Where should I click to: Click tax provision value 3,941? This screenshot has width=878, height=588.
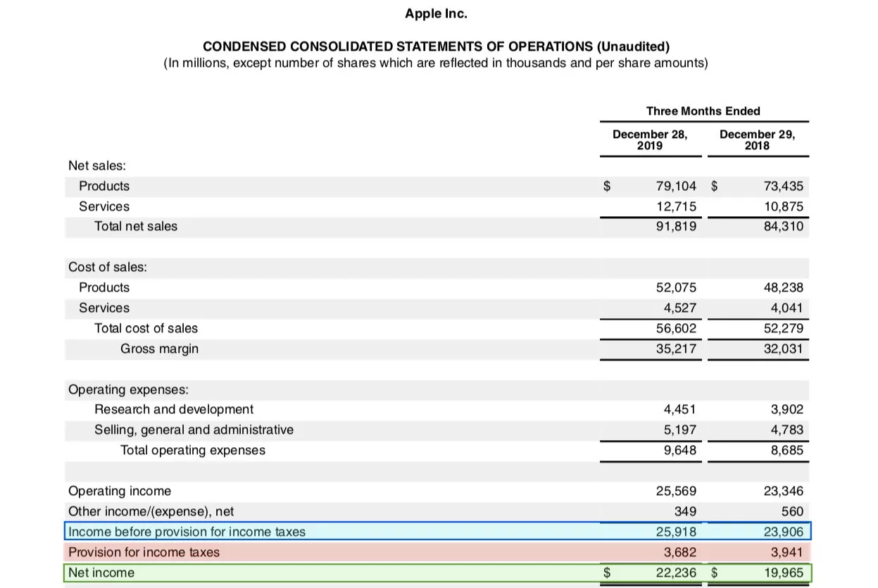coord(787,552)
